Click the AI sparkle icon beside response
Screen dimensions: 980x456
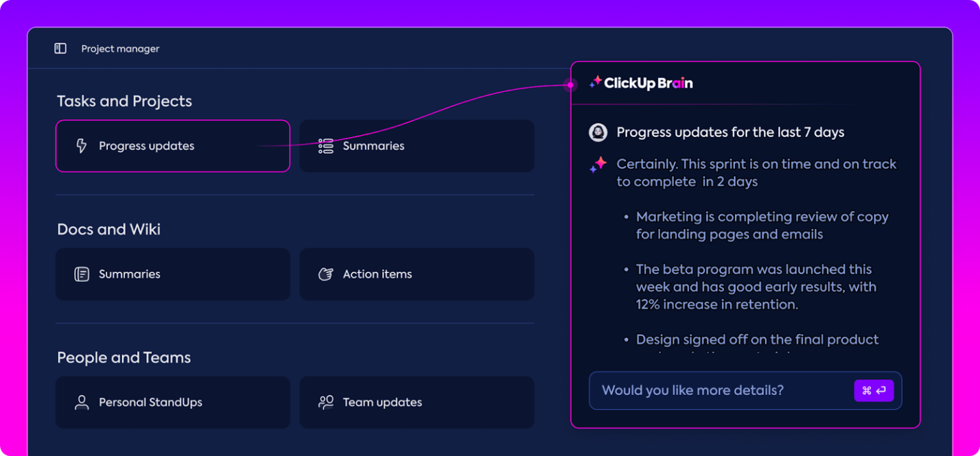[598, 165]
